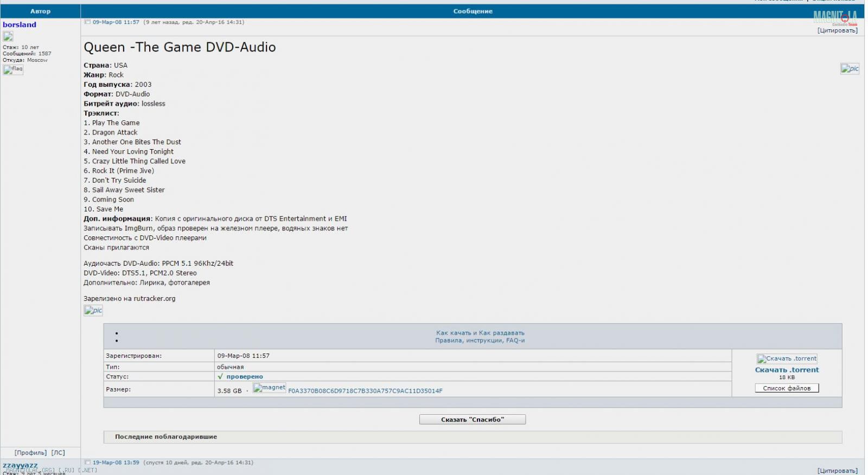The width and height of the screenshot is (868, 475).
Task: Click the borsland username link
Action: 20,25
